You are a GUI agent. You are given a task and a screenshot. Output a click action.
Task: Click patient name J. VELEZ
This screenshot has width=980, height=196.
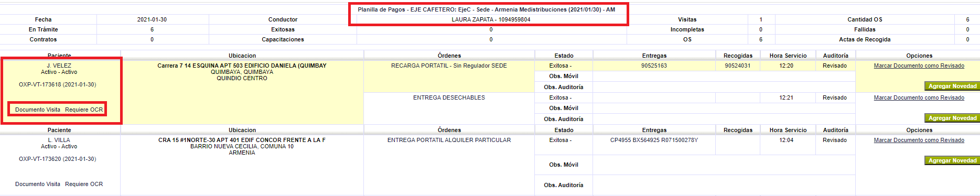click(x=59, y=66)
